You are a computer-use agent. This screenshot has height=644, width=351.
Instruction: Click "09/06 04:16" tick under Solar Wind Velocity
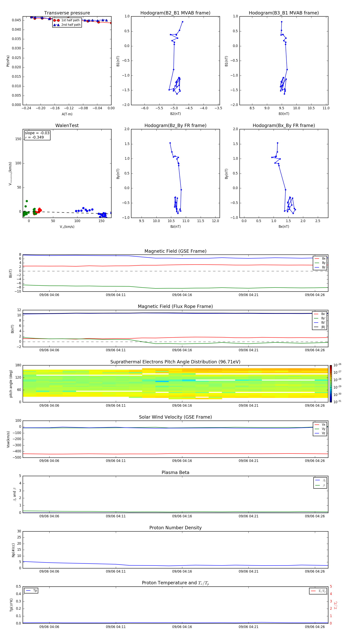pyautogui.click(x=182, y=461)
